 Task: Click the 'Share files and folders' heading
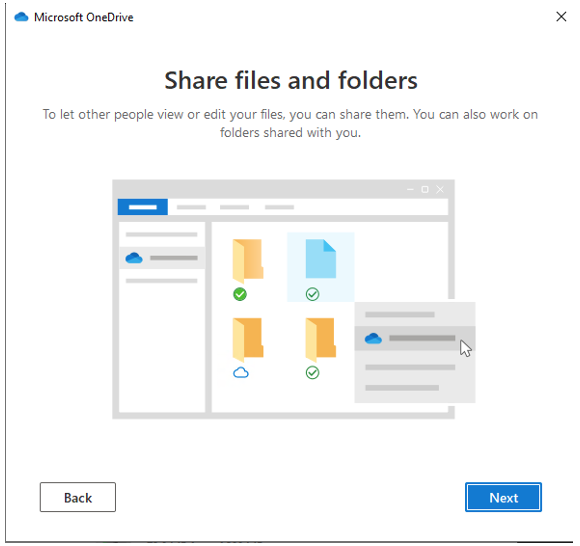pos(291,80)
